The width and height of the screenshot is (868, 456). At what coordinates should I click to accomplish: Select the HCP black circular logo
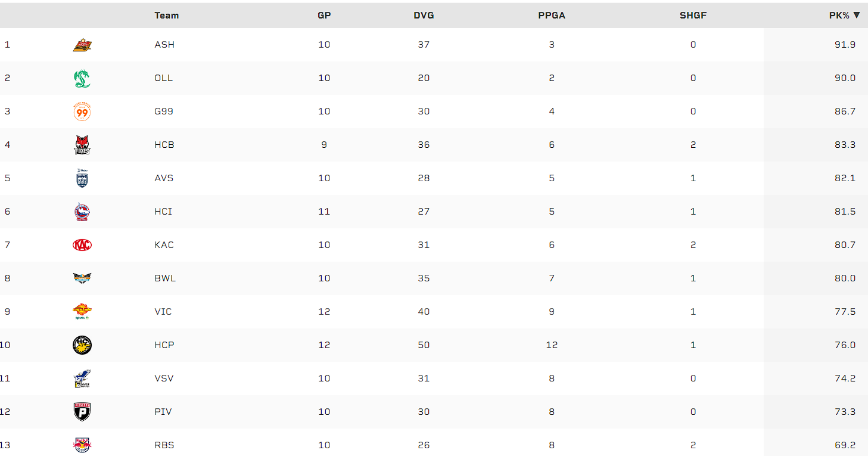[x=82, y=345]
